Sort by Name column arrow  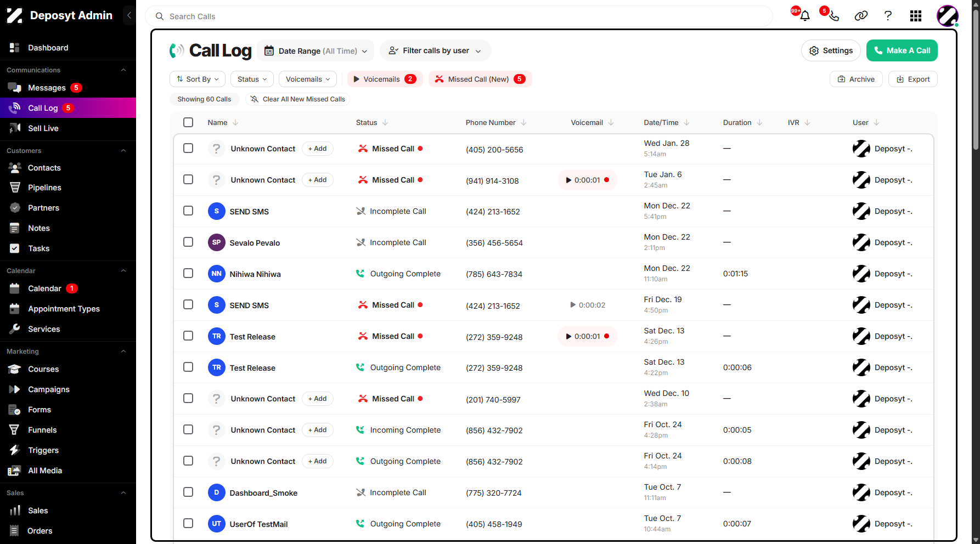tap(235, 122)
